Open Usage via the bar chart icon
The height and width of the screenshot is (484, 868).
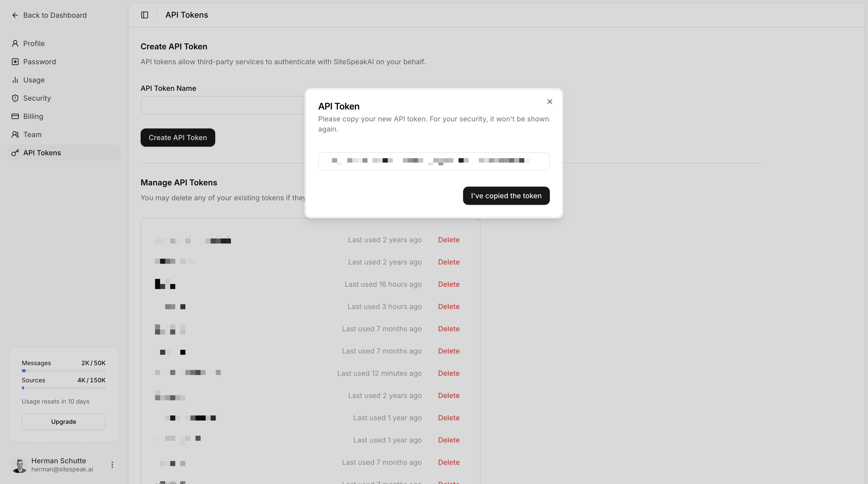pos(15,80)
